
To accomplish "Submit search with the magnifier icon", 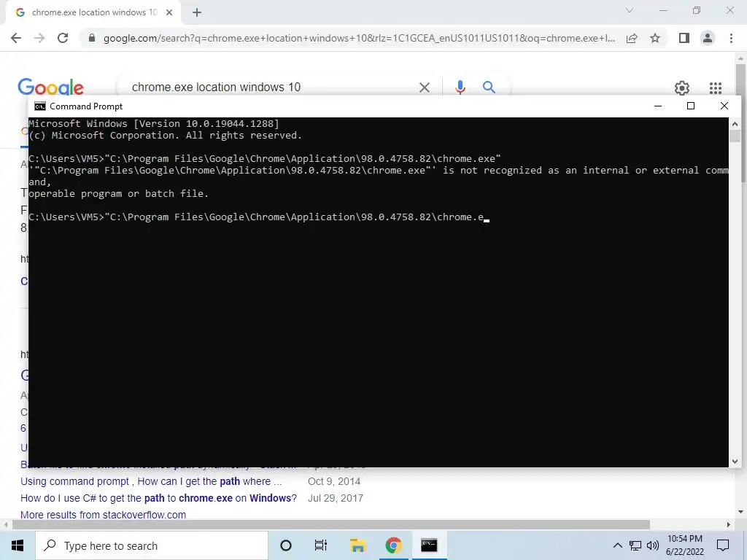I will tap(489, 87).
